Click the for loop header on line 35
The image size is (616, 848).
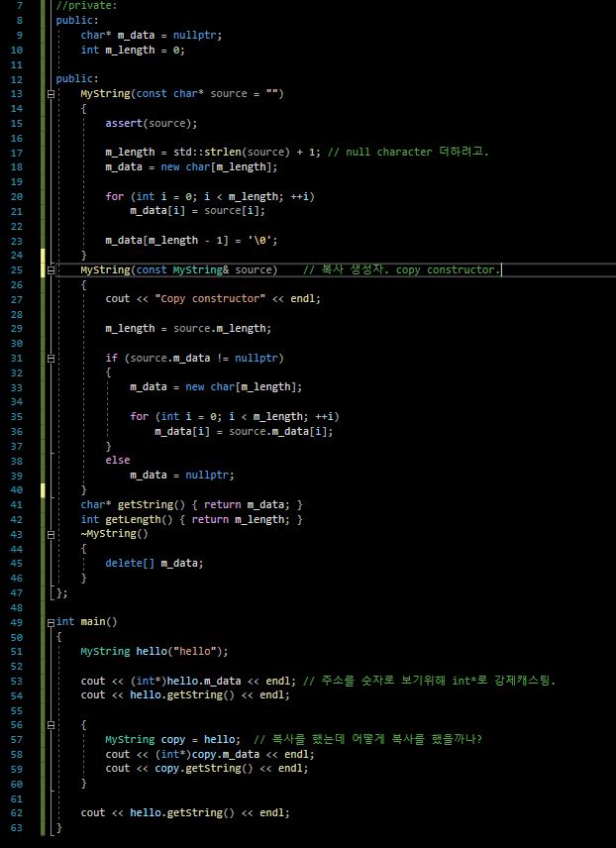click(x=235, y=417)
